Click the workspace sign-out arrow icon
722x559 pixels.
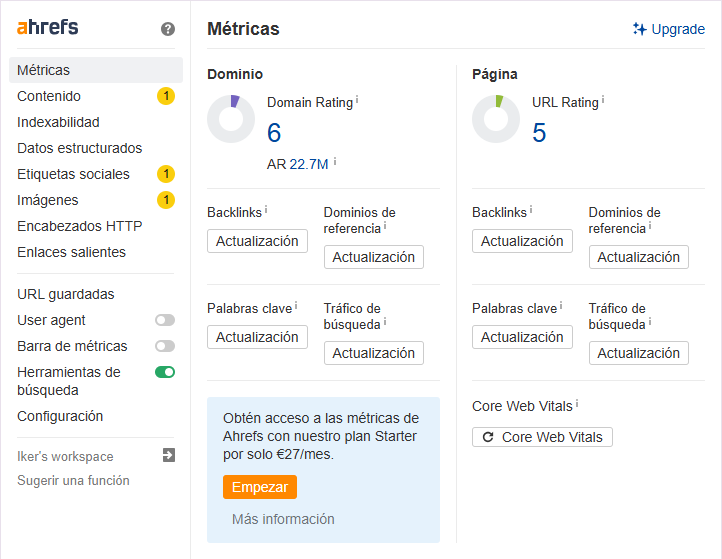(169, 455)
